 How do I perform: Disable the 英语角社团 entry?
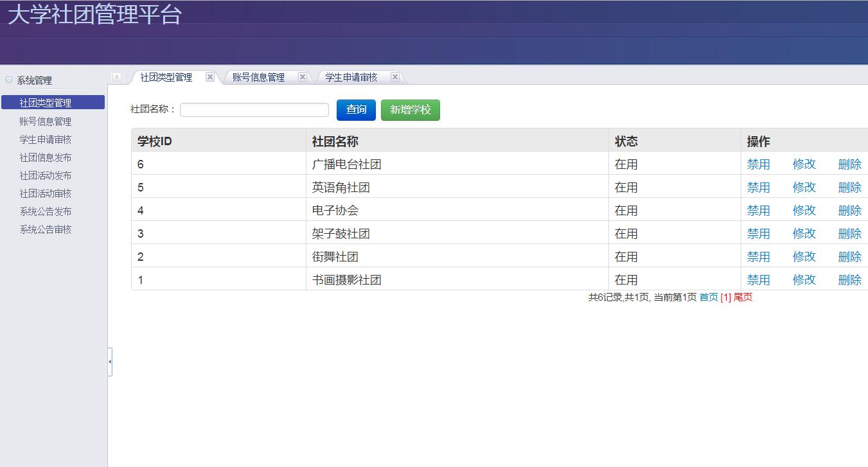758,188
